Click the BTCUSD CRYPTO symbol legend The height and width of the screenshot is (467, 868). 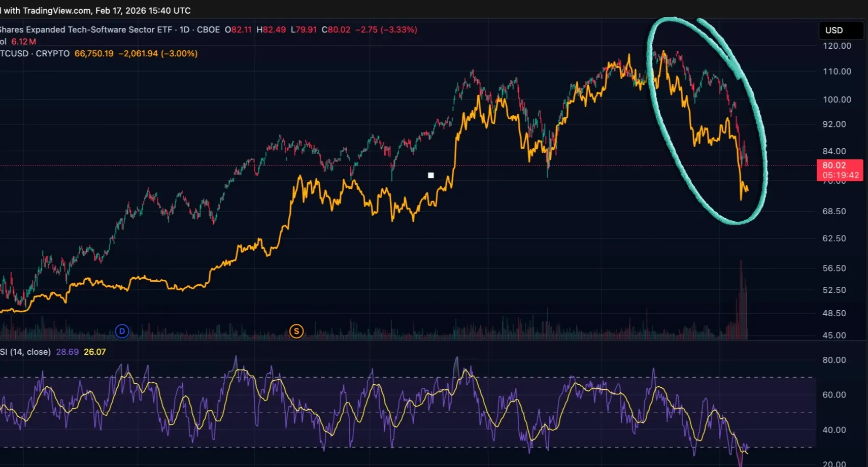[x=35, y=54]
